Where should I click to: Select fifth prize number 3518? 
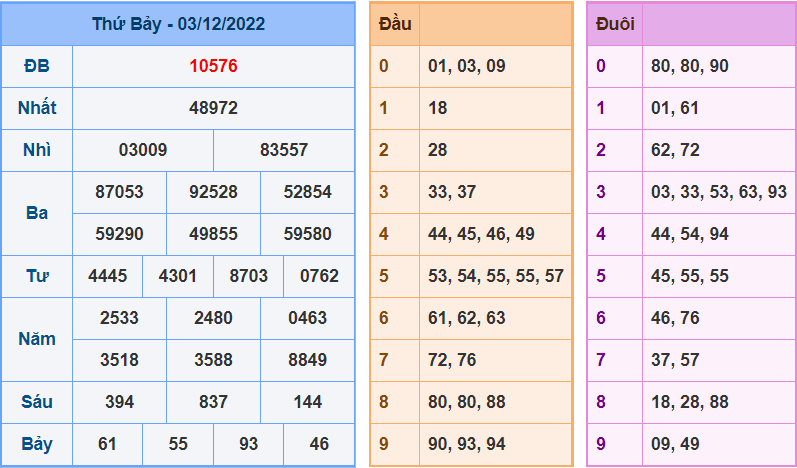[x=119, y=360]
